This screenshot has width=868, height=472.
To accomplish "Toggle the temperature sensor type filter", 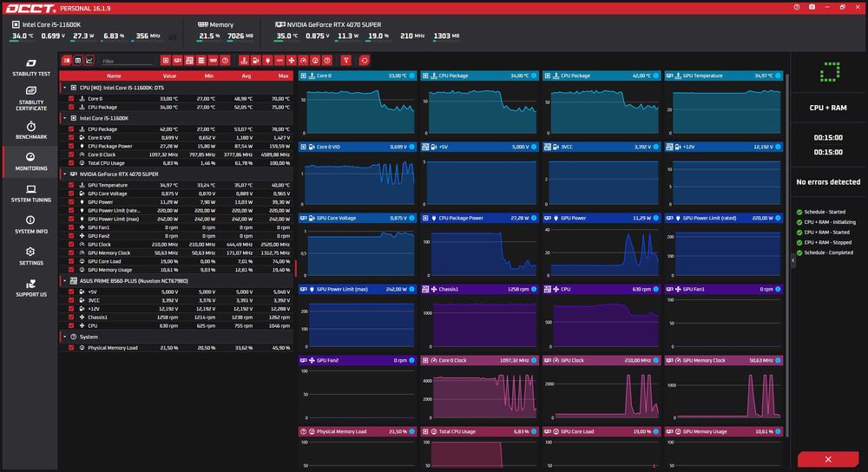I will (244, 61).
